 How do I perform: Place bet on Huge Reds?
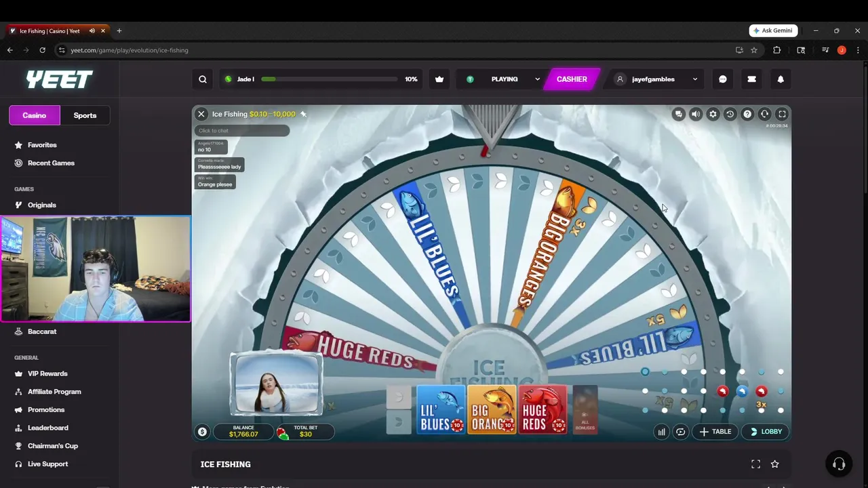[x=542, y=409]
